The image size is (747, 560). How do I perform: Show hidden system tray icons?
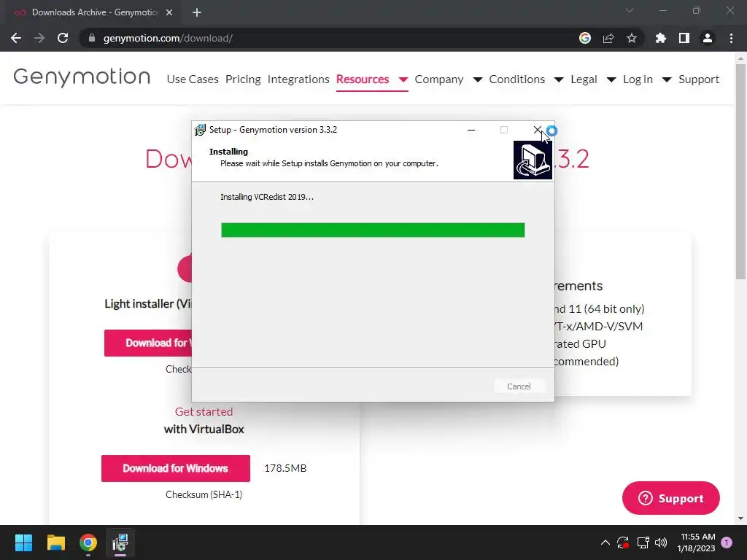click(x=605, y=542)
